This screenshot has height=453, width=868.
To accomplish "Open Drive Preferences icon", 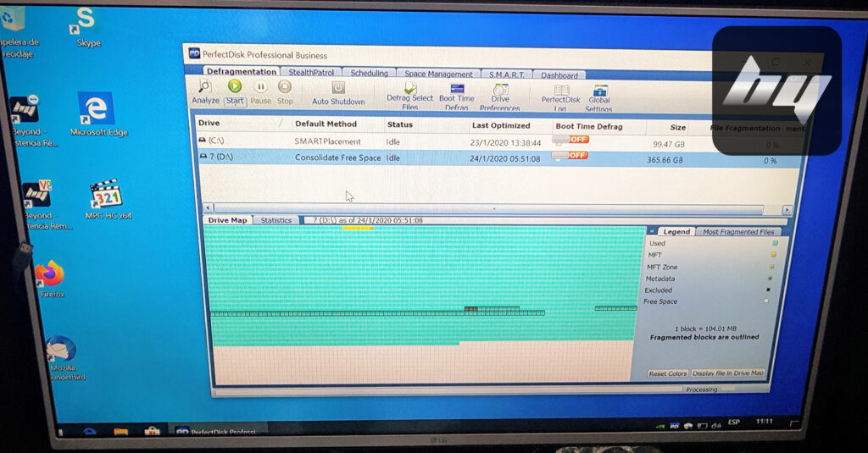I will pos(500,90).
